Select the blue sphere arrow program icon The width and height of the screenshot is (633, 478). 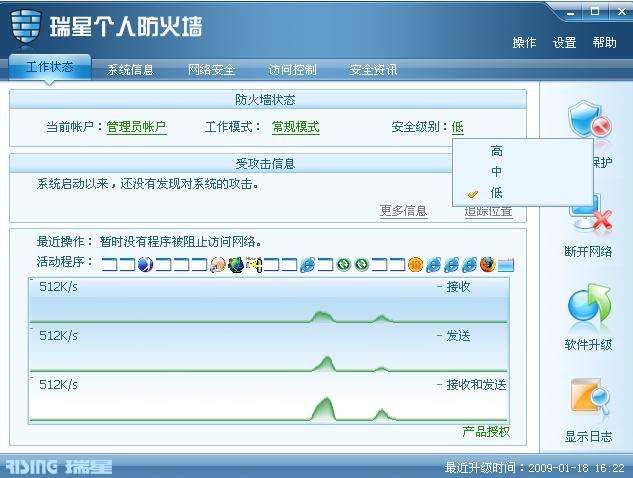pyautogui.click(x=145, y=265)
